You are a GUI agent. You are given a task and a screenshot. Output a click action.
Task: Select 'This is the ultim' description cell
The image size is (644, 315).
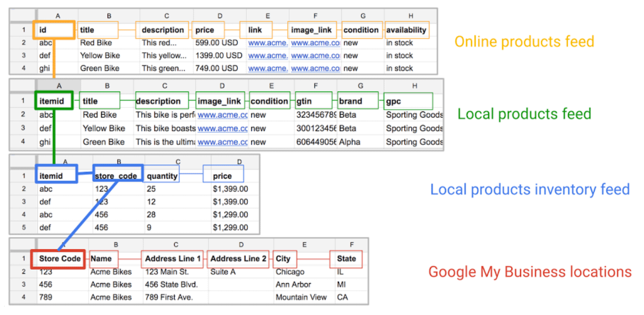[164, 142]
